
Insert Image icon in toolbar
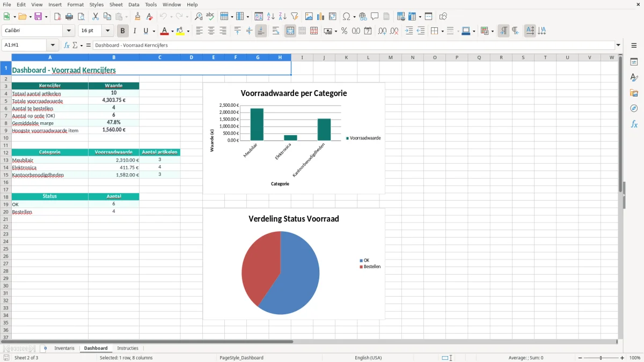tap(309, 17)
